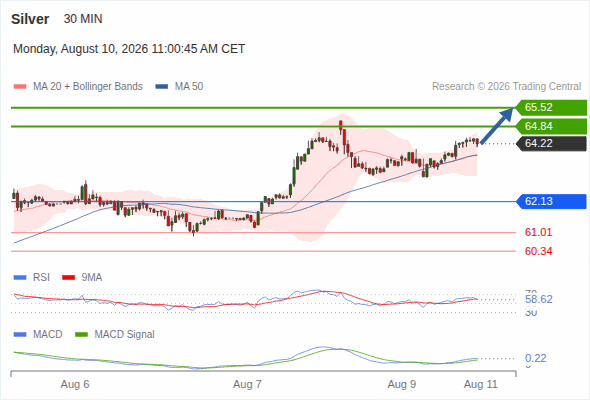Click the RSI value 58.62
The width and height of the screenshot is (590, 400).
click(539, 300)
